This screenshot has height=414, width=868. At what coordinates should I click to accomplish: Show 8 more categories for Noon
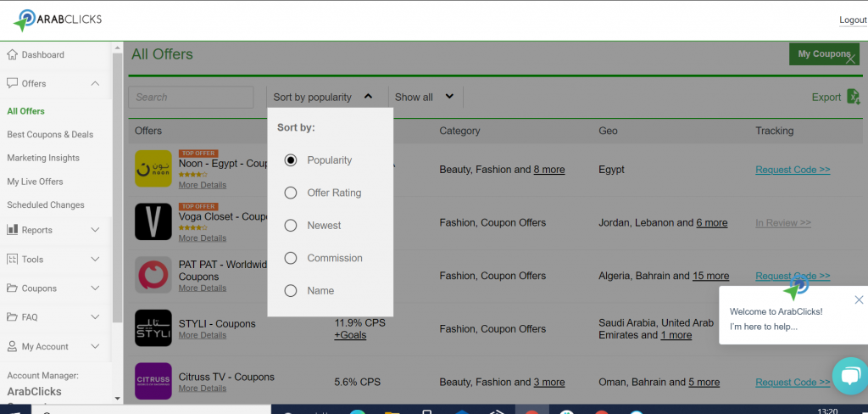tap(549, 170)
